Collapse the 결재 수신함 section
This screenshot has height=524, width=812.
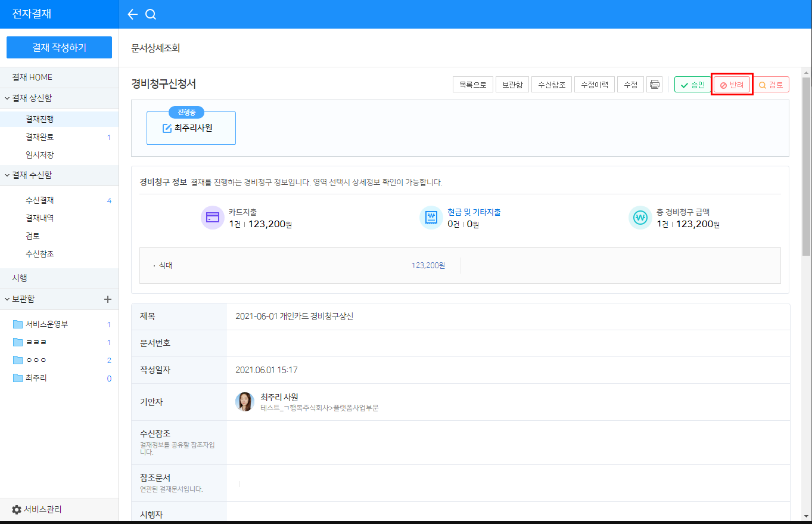point(7,175)
